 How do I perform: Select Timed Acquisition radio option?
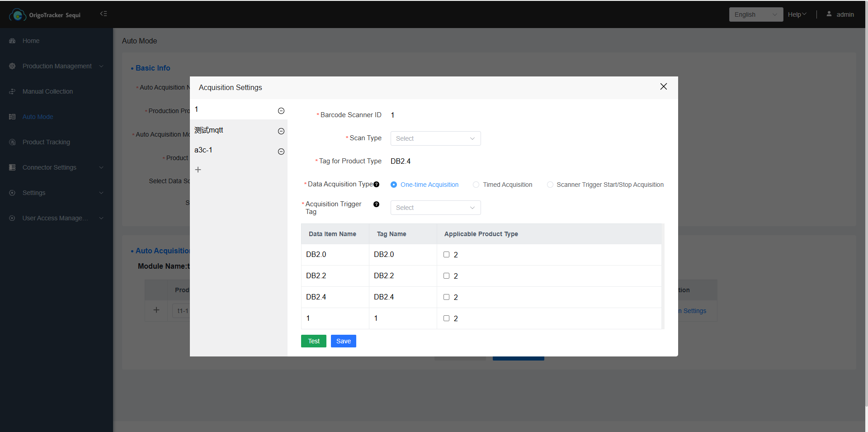click(x=476, y=185)
